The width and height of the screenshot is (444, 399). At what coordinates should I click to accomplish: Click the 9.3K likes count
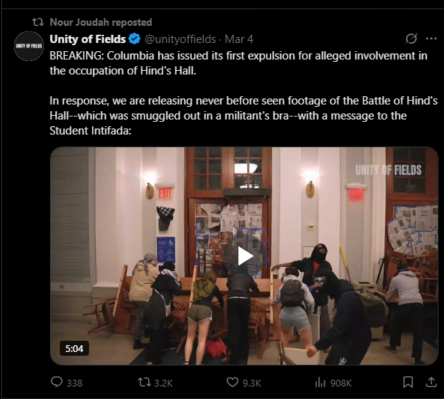coord(252,383)
